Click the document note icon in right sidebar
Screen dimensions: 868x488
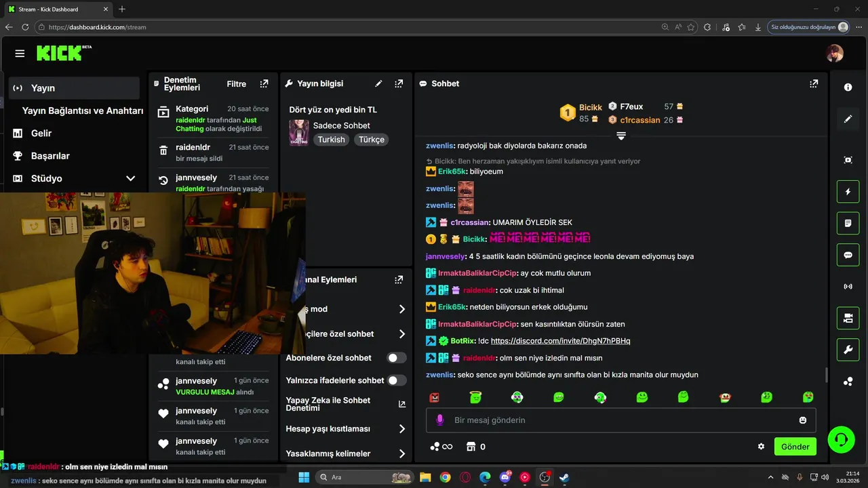click(848, 223)
